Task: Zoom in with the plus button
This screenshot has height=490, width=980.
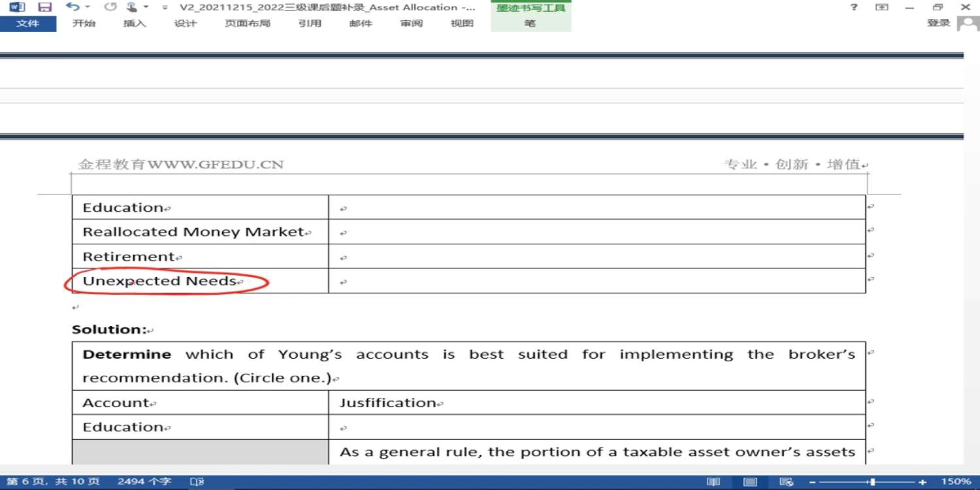Action: 923,482
